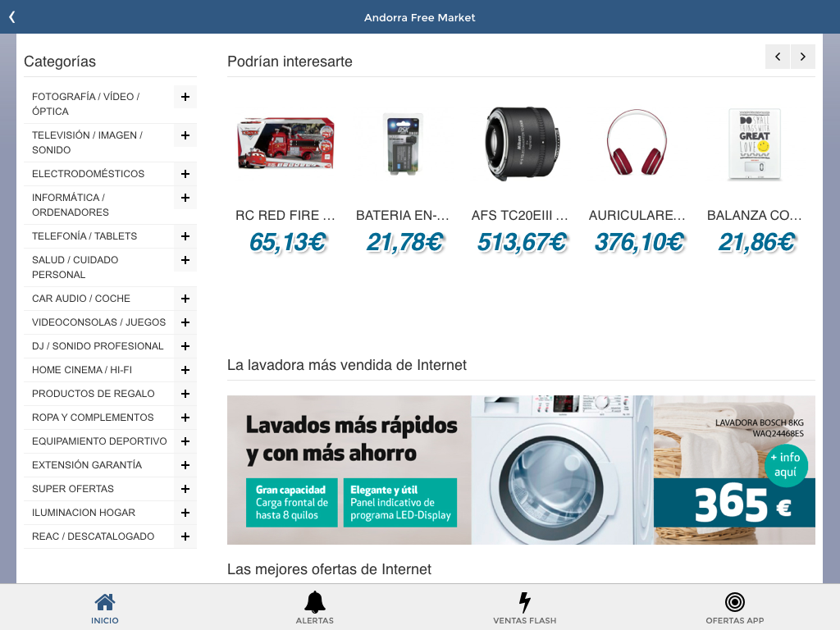840x630 pixels.
Task: Open Fotografía / Vídeo / Óptica category
Action: tap(85, 104)
